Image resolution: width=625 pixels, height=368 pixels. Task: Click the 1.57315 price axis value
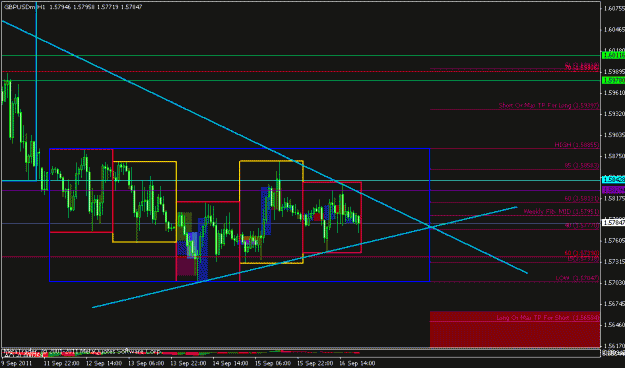point(614,262)
